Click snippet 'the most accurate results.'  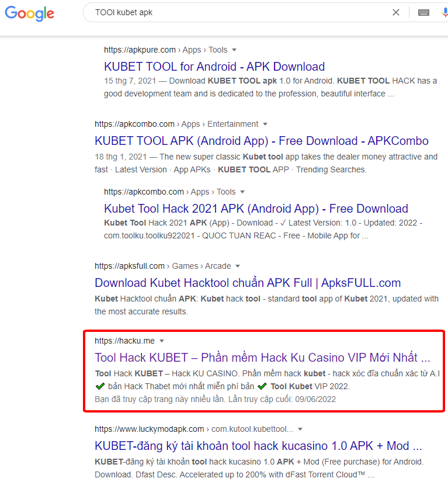point(141,312)
